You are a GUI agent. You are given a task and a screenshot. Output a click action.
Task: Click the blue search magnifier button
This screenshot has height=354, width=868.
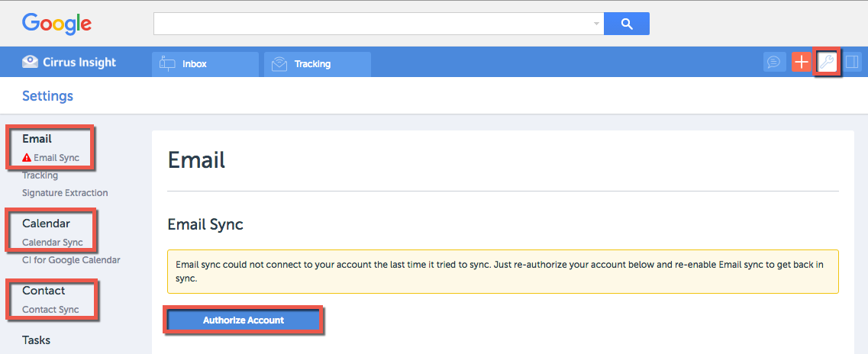coord(627,24)
